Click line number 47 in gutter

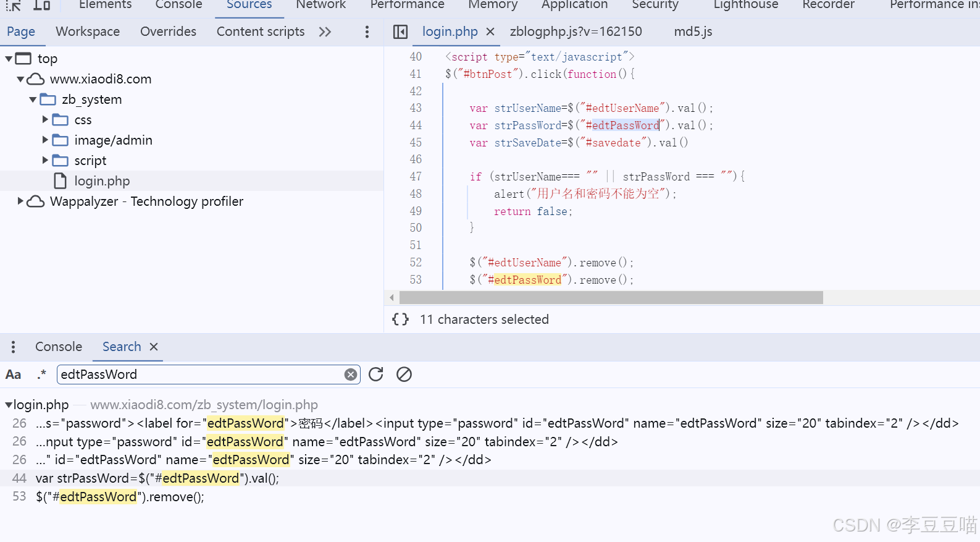pos(416,177)
